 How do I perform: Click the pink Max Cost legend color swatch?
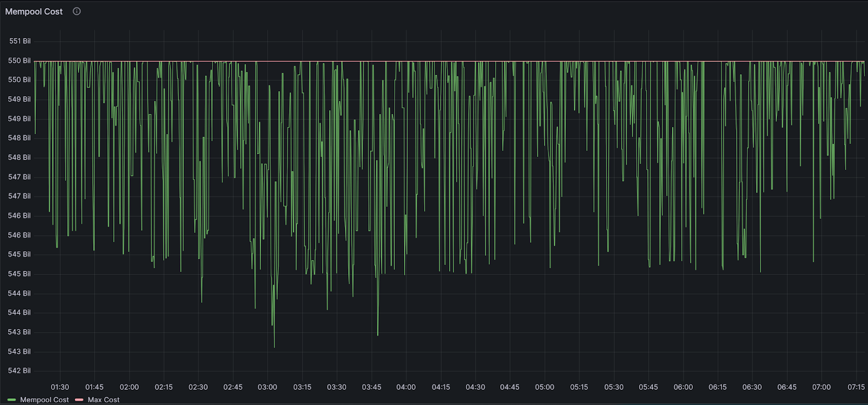pos(79,400)
